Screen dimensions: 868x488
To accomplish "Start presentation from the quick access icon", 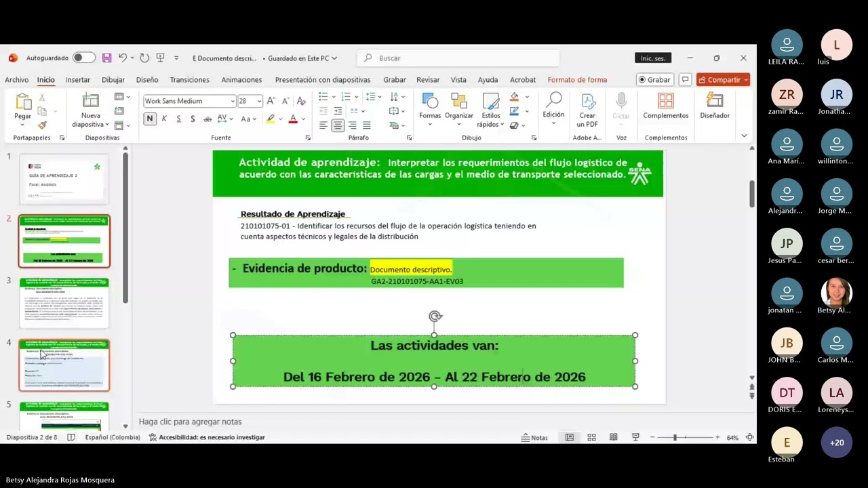I will [x=161, y=58].
